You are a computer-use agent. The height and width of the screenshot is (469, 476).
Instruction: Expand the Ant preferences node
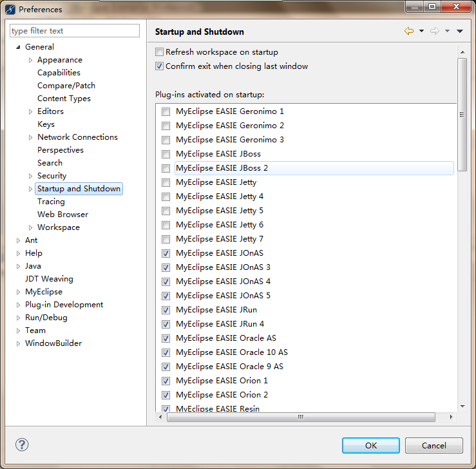(x=18, y=241)
